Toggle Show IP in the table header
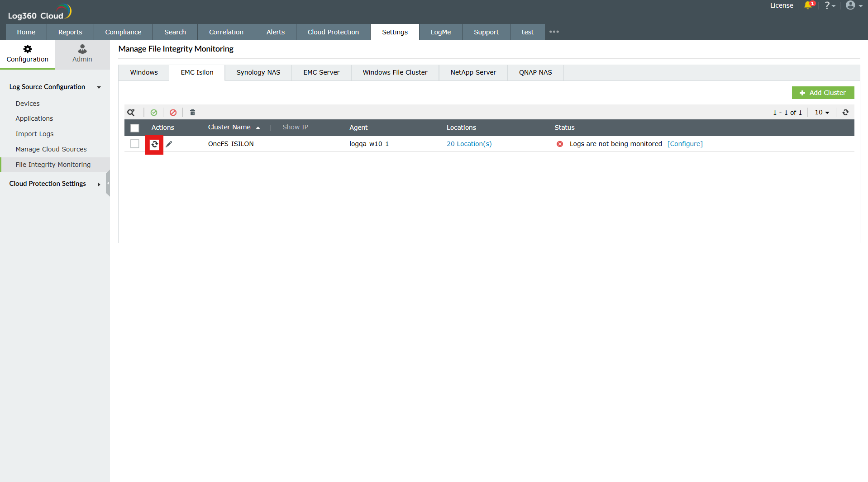868x482 pixels. pos(295,127)
